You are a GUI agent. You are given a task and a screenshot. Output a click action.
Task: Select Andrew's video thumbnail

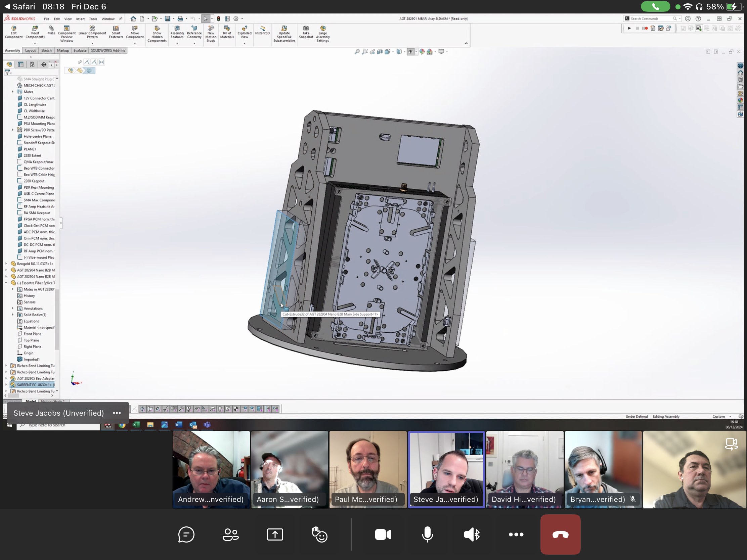211,470
